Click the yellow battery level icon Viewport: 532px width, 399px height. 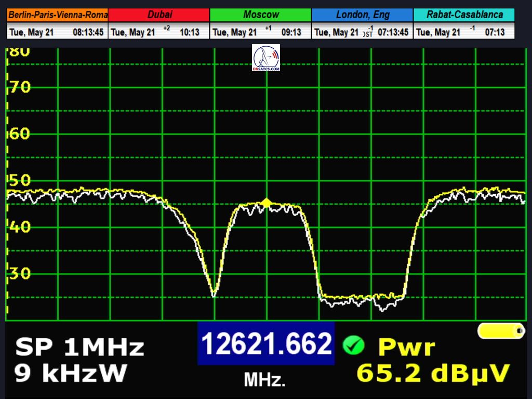(501, 331)
